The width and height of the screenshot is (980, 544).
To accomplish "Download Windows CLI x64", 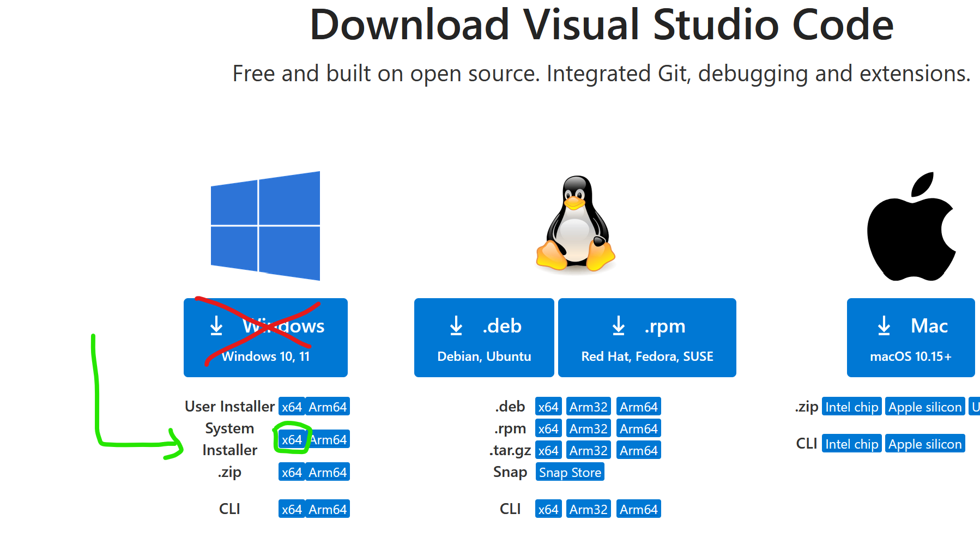I will click(x=292, y=509).
